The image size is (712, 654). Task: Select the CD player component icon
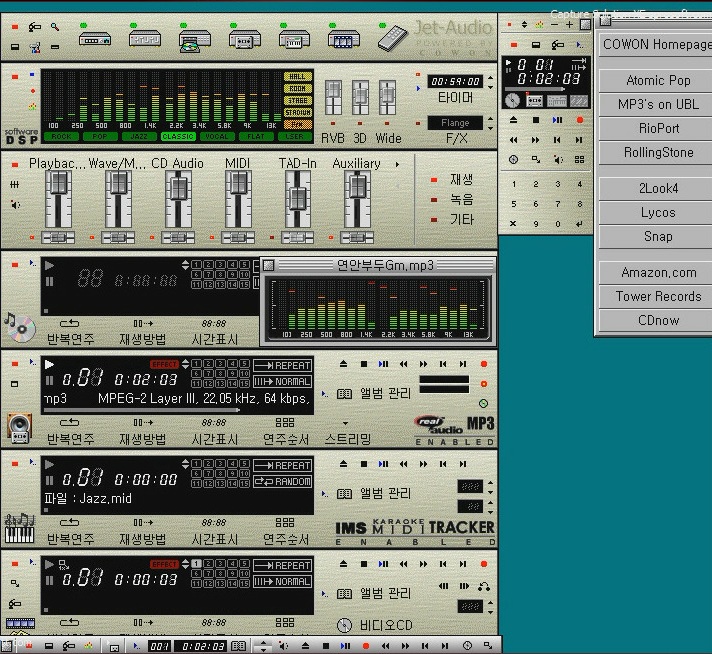tap(195, 41)
